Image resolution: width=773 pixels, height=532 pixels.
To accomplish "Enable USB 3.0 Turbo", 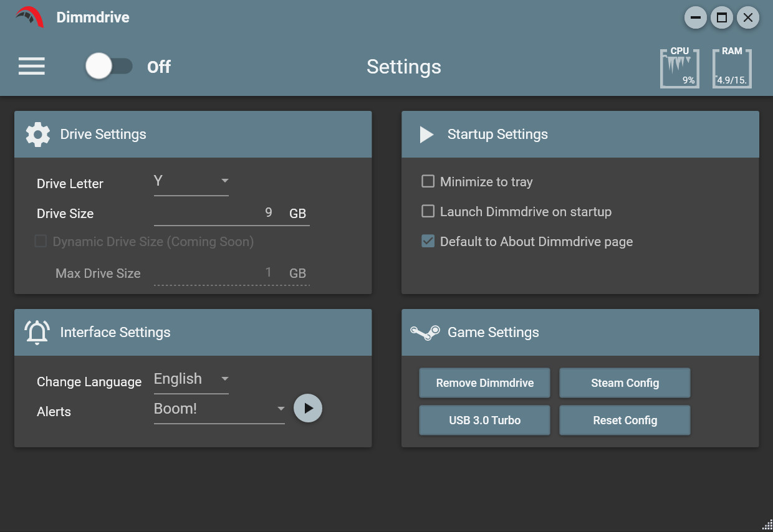I will 484,420.
